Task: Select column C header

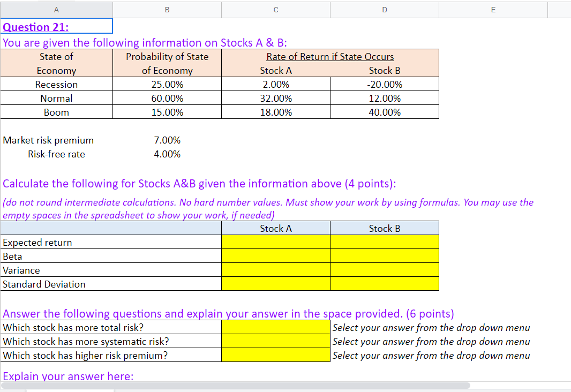Action: click(276, 10)
